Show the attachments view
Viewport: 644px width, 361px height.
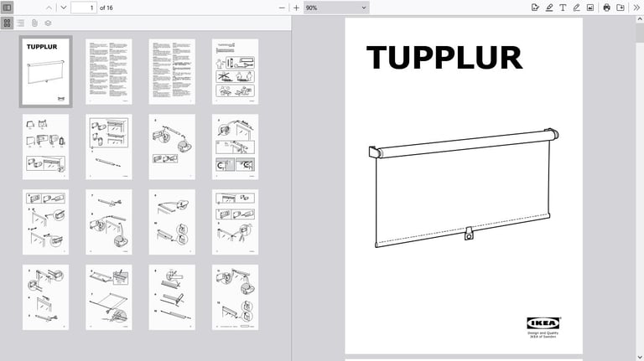(x=34, y=23)
